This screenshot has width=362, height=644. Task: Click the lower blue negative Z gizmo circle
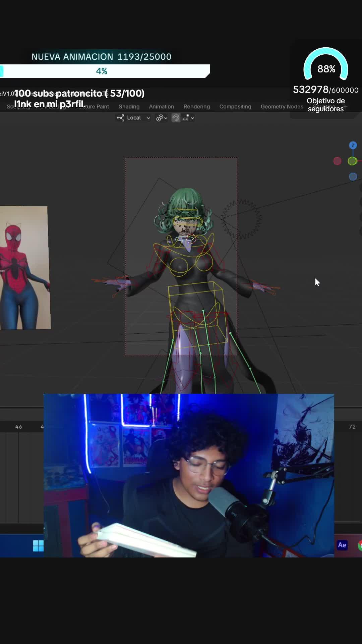tap(353, 176)
